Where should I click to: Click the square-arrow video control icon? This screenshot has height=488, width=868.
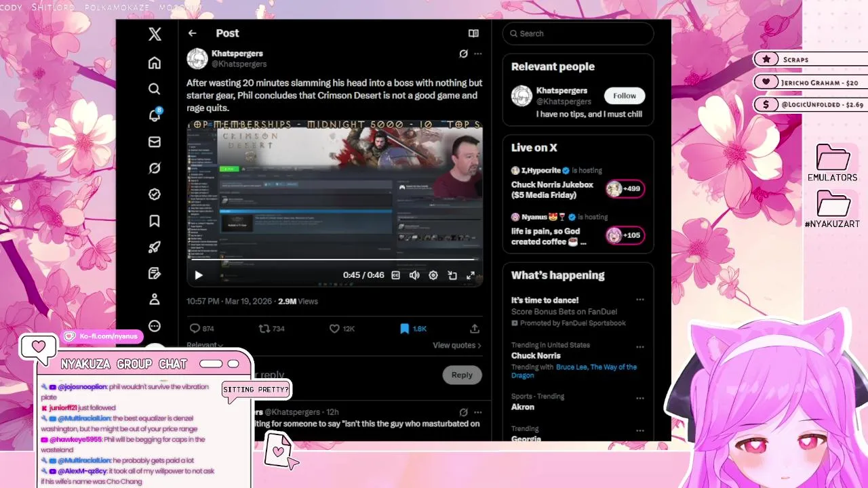pyautogui.click(x=452, y=275)
